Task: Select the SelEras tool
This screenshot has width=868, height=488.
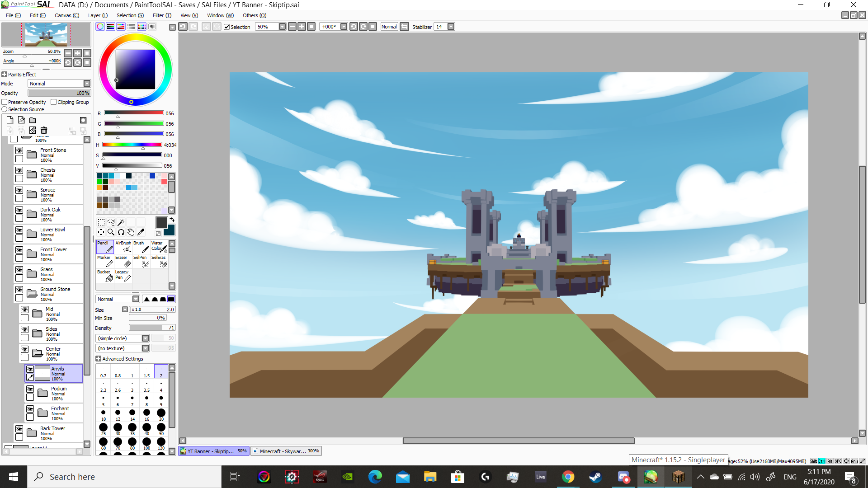Action: coord(159,261)
